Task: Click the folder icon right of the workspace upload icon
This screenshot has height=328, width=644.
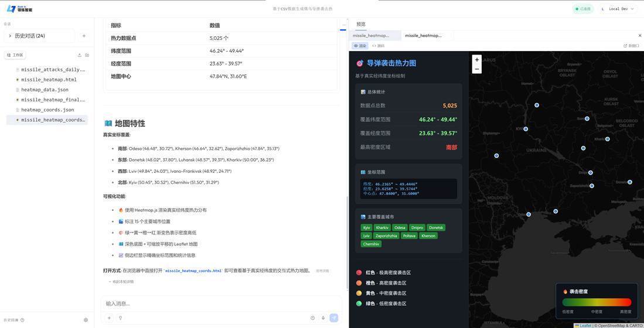Action: pos(87,55)
